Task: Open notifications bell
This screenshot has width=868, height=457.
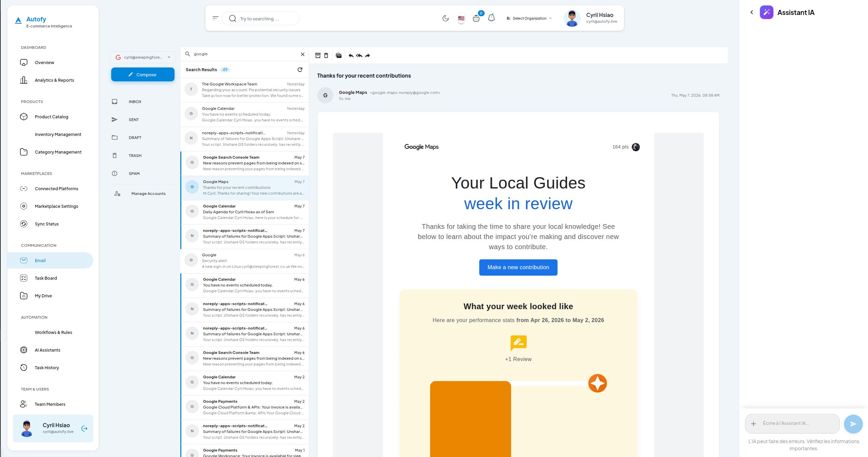Action: [491, 18]
